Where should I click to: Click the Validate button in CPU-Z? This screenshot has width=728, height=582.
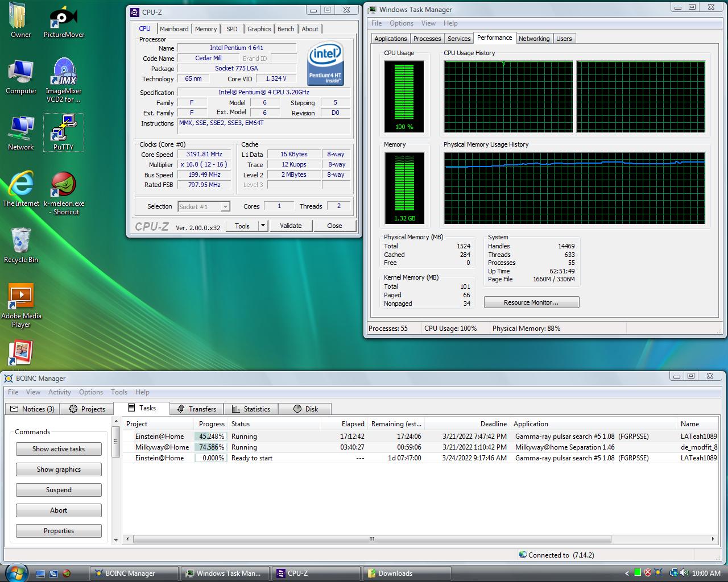tap(291, 226)
